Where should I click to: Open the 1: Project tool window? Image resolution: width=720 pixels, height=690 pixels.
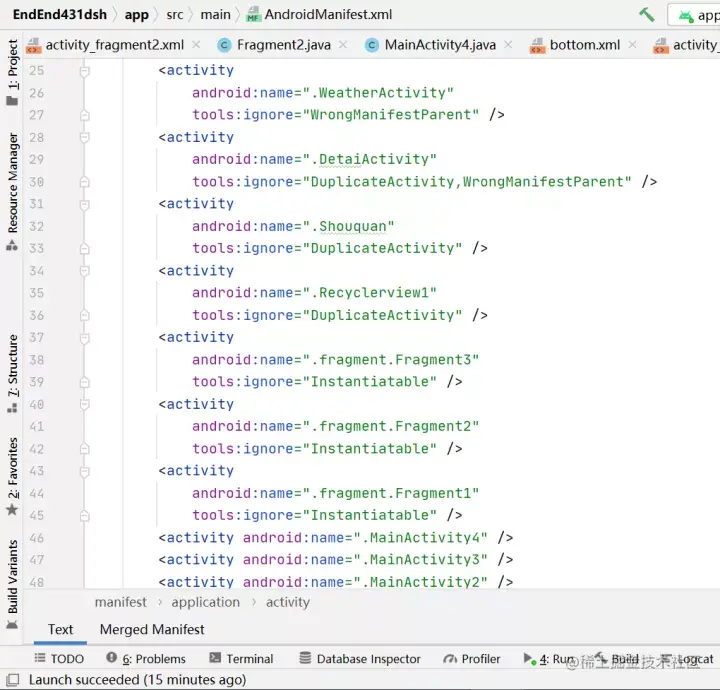12,72
